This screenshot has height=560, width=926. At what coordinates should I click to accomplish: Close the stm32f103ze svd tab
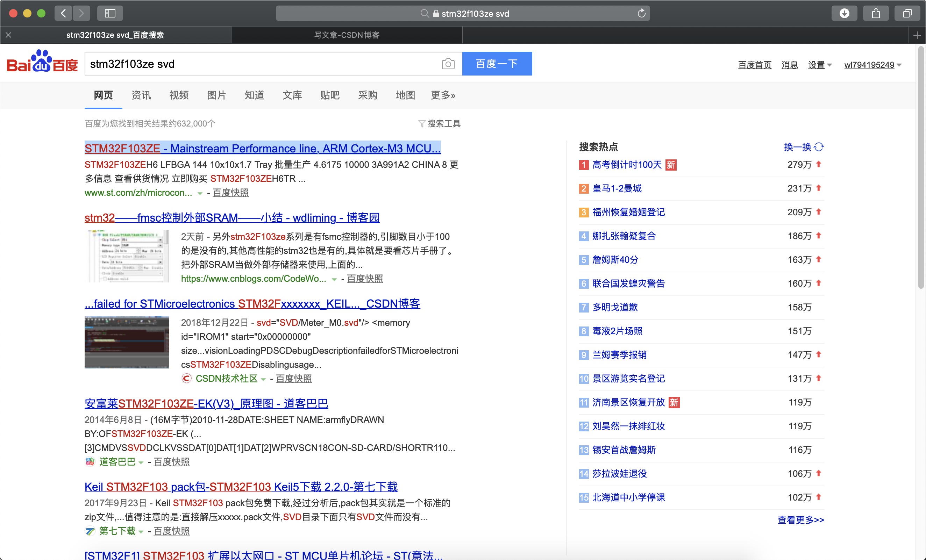[9, 35]
